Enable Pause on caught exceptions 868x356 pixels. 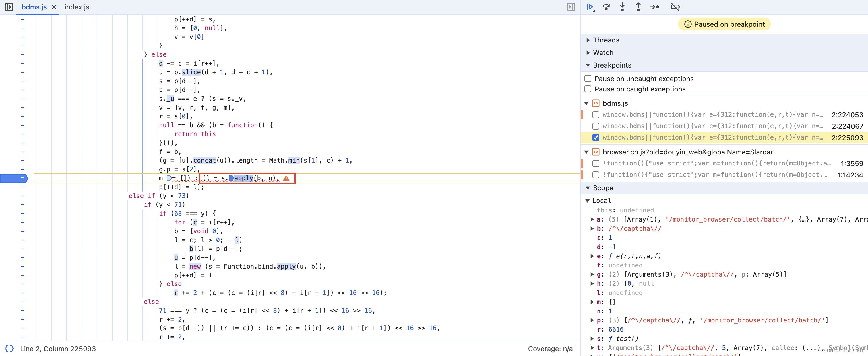click(588, 89)
